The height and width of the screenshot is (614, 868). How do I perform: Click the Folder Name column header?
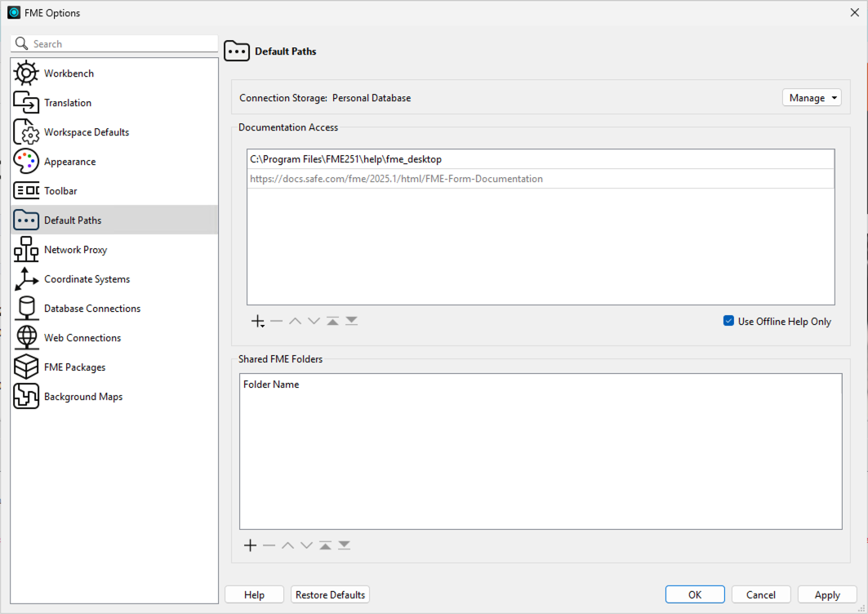[541, 385]
